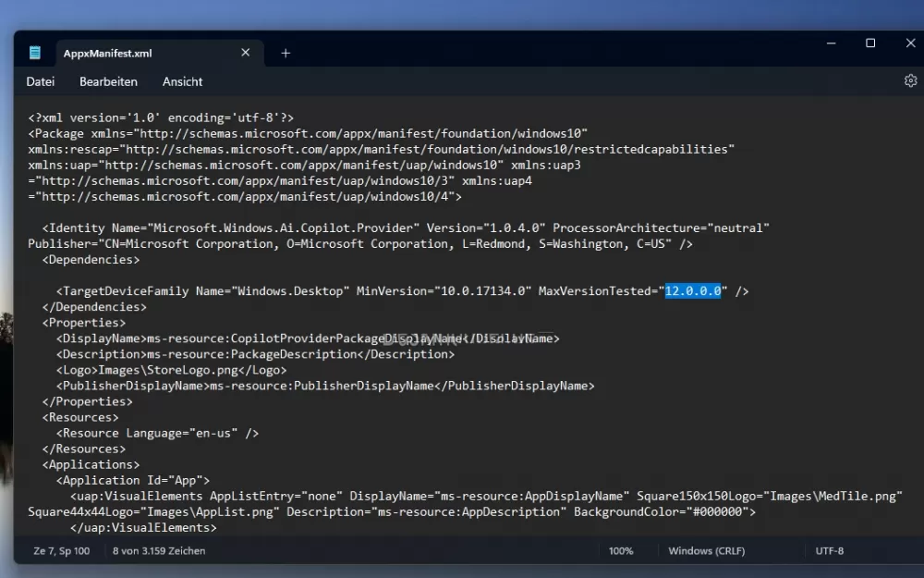Click the opening <Resources> tag
The width and height of the screenshot is (924, 578).
click(x=80, y=418)
